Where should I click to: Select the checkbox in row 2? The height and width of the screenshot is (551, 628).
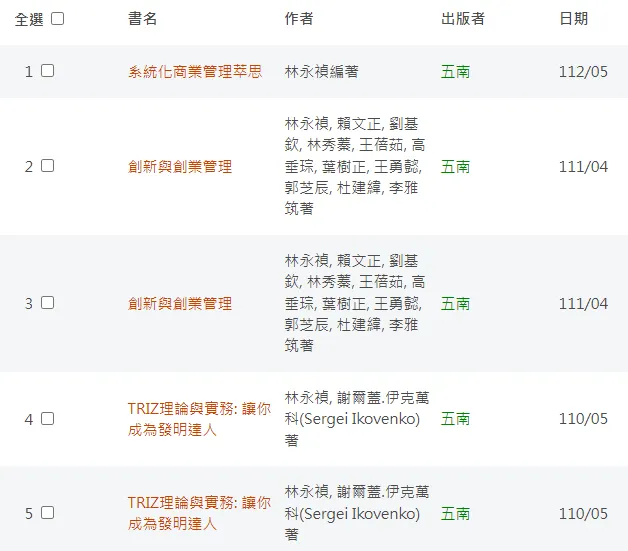48,166
